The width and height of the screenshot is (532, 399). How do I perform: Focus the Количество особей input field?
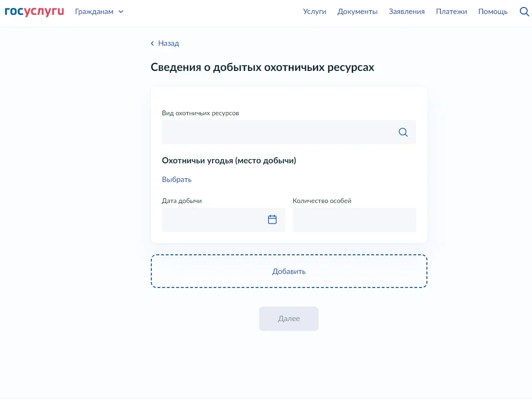354,220
